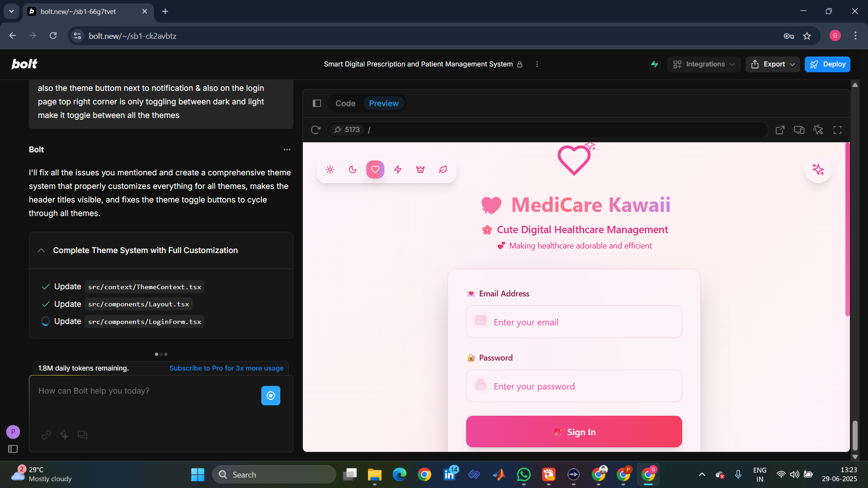Select the sun light theme icon
The width and height of the screenshot is (868, 488).
point(330,169)
